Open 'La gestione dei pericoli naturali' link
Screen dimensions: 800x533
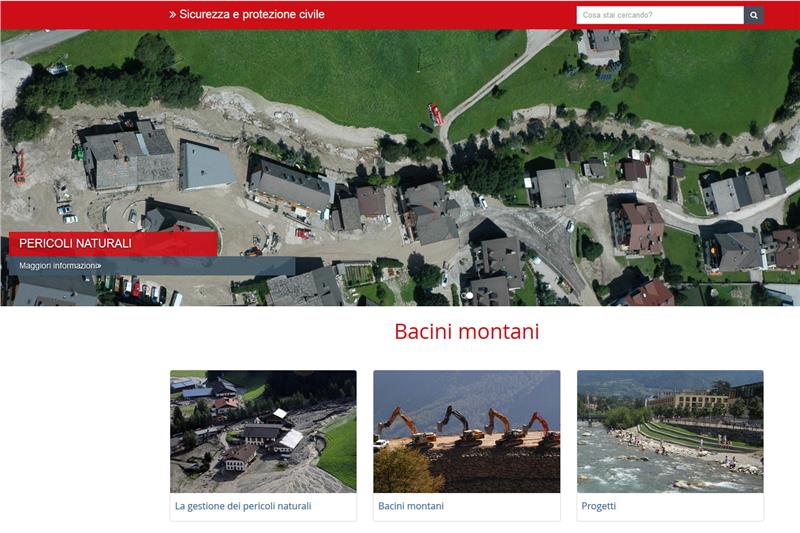click(x=243, y=506)
